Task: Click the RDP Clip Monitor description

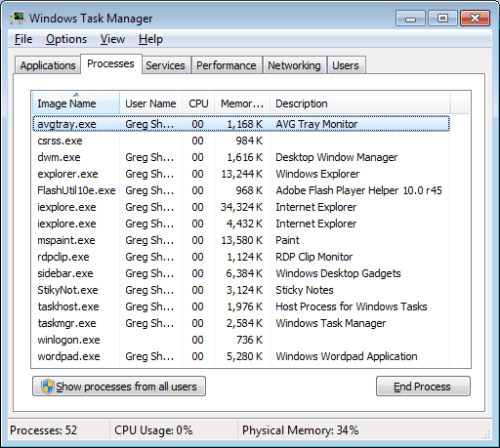Action: click(x=314, y=257)
